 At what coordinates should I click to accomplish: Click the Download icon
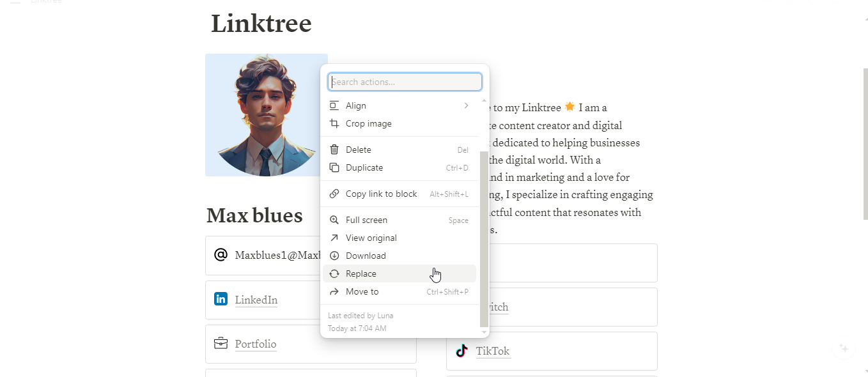coord(334,256)
